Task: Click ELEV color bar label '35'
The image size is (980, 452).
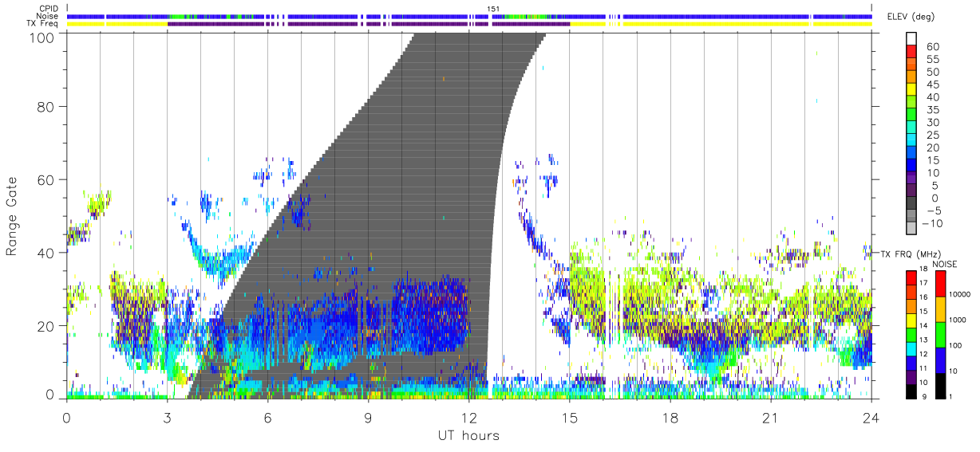Action: point(931,110)
